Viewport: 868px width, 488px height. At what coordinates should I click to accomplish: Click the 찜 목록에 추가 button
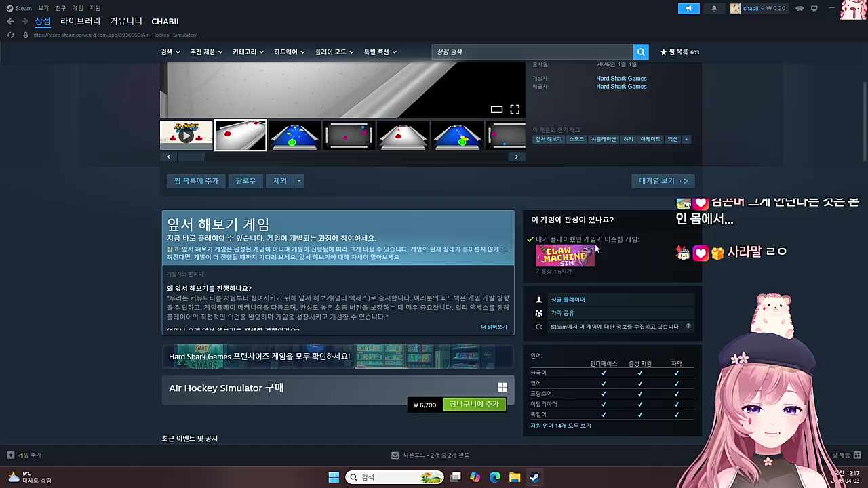pyautogui.click(x=196, y=181)
